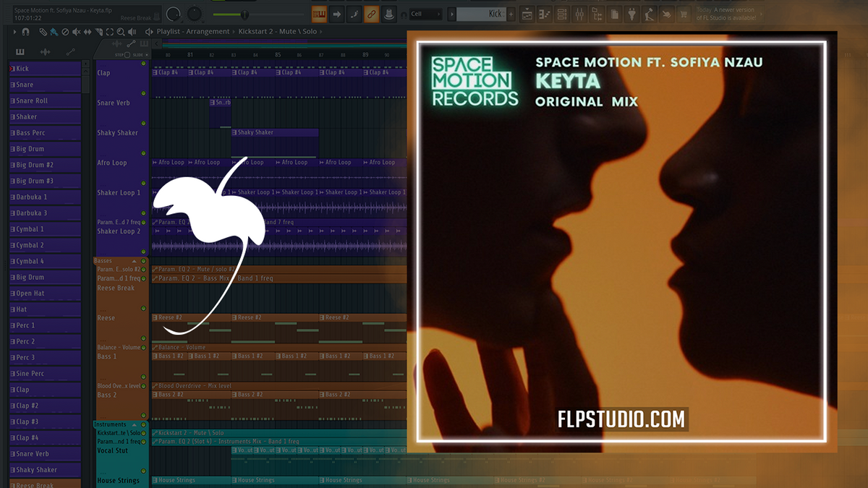The height and width of the screenshot is (488, 868).
Task: Open the Plugin Picker plug icon
Action: [x=632, y=13]
